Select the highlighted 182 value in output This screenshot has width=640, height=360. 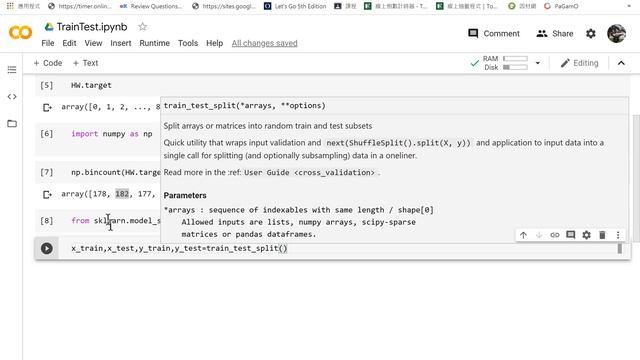pos(122,194)
